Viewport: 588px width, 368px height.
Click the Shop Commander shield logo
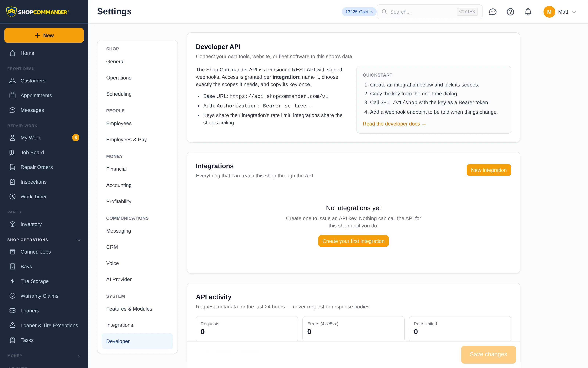[x=11, y=12]
